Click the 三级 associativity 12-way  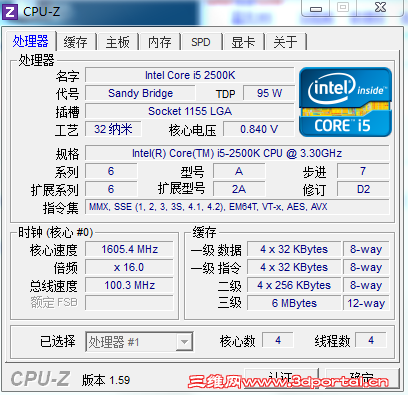366,303
